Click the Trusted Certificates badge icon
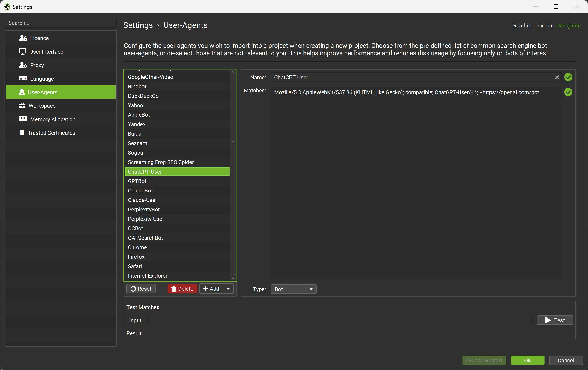 pyautogui.click(x=22, y=133)
